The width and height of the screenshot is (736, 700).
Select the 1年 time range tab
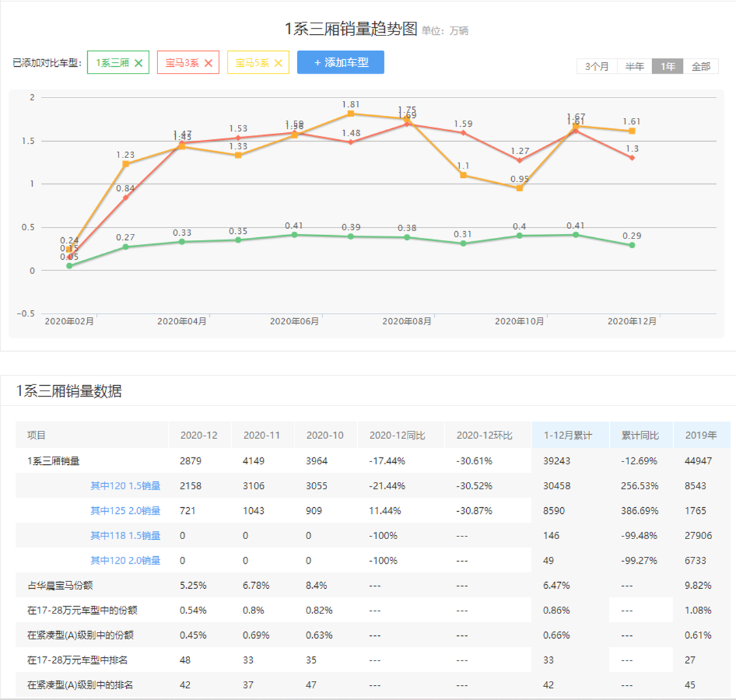(667, 66)
